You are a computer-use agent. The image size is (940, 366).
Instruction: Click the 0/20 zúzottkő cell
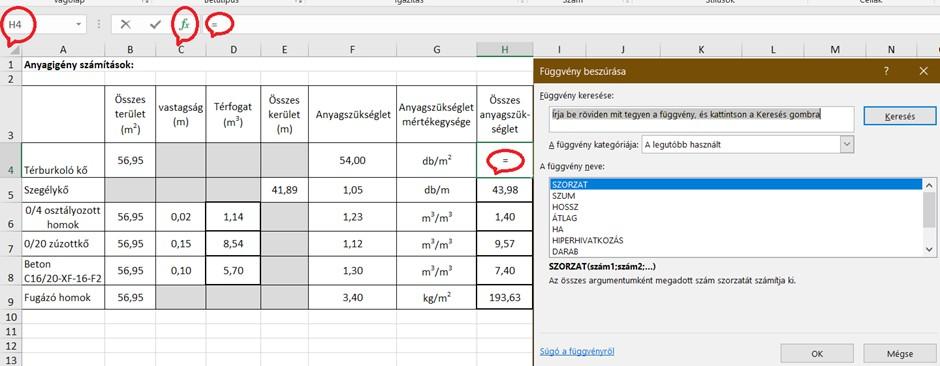coord(63,244)
